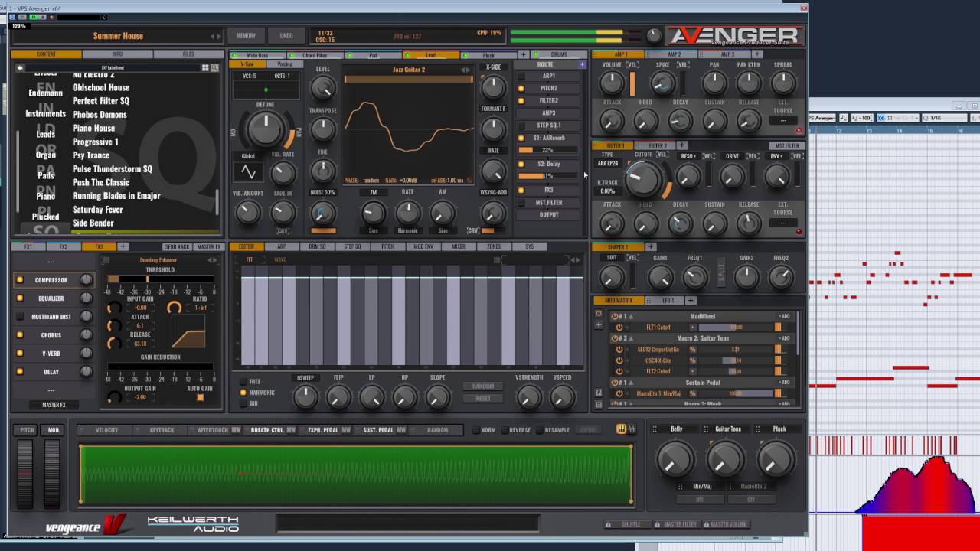This screenshot has height=551, width=980.
Task: Go to the previous preset using the left arrow
Action: click(x=213, y=36)
